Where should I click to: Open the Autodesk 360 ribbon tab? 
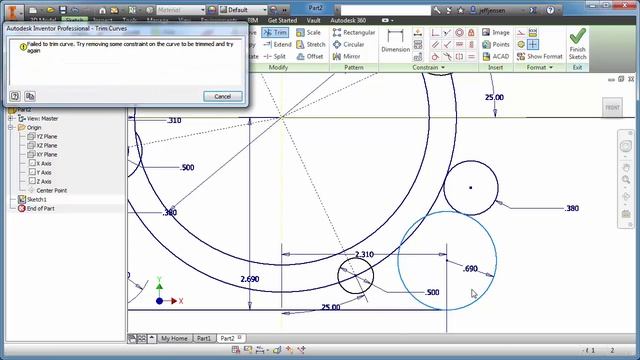click(348, 20)
